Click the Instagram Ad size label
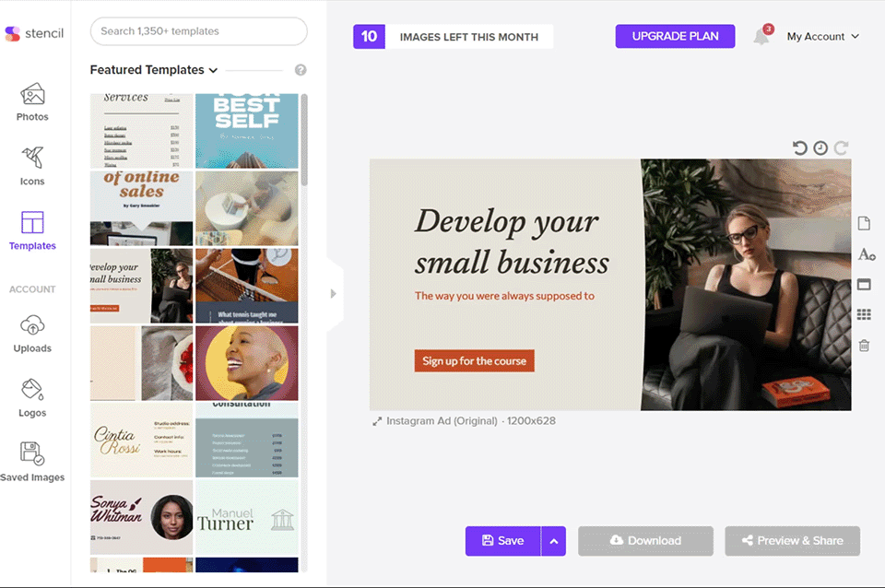 (x=471, y=421)
